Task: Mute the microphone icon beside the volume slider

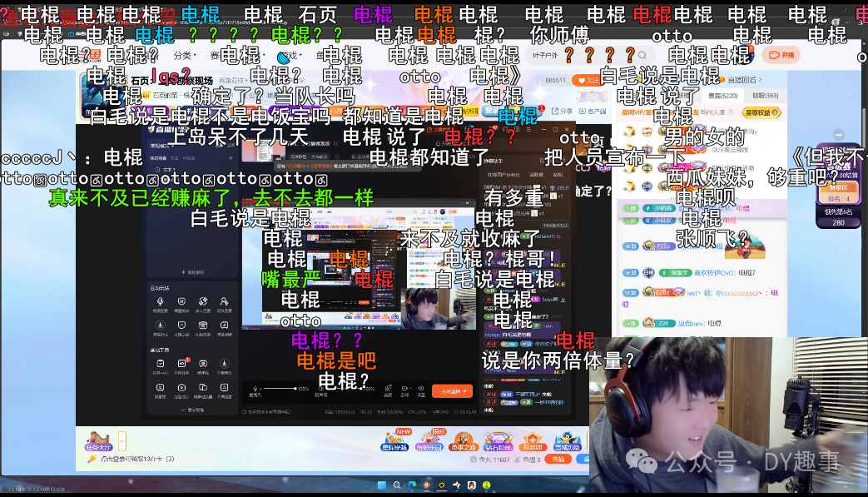Action: (x=255, y=389)
